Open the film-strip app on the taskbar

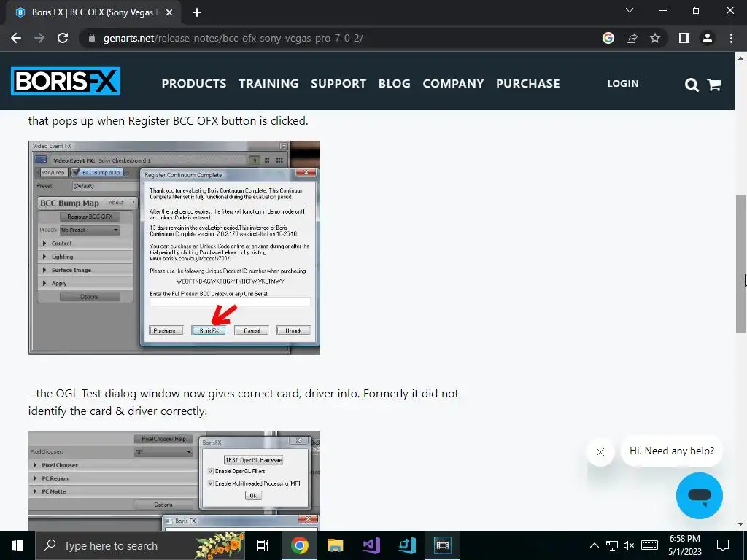tap(443, 545)
